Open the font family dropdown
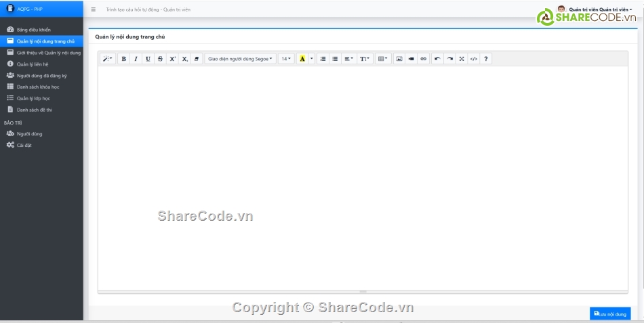This screenshot has width=644, height=323. 240,59
